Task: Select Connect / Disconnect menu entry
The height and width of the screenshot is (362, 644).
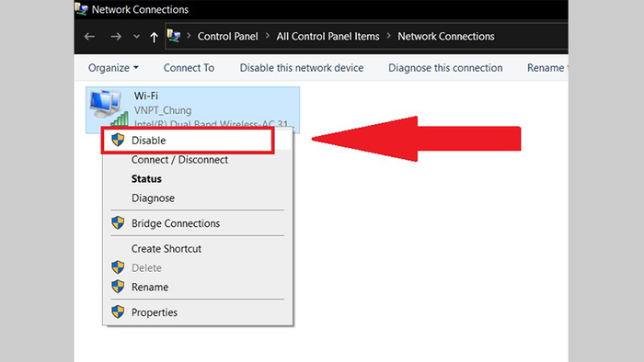Action: point(179,160)
